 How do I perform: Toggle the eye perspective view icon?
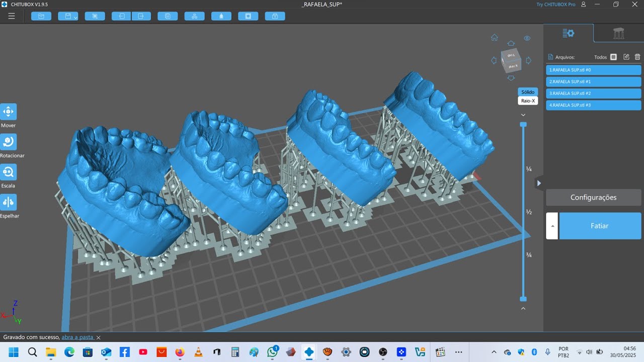[527, 38]
